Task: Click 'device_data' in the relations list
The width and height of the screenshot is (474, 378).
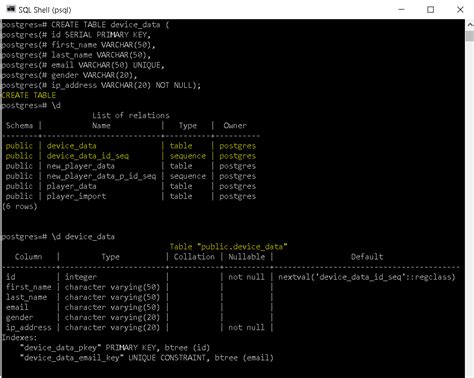Action: [71, 146]
